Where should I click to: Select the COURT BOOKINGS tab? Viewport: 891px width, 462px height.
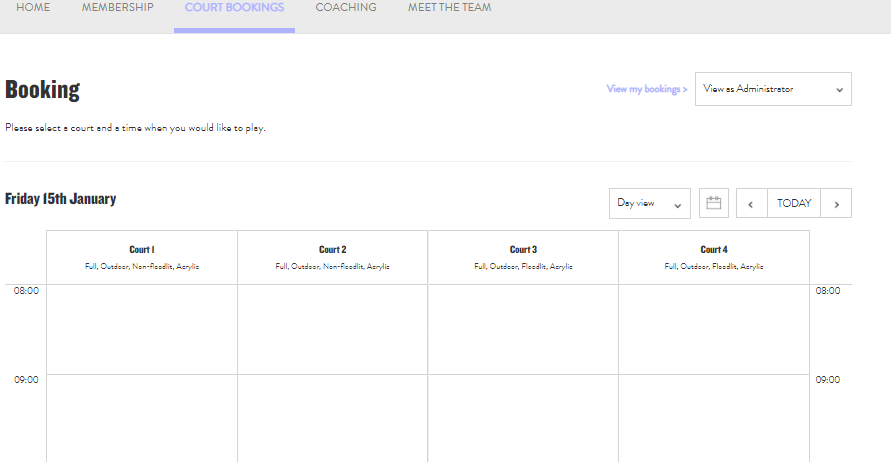pos(234,8)
